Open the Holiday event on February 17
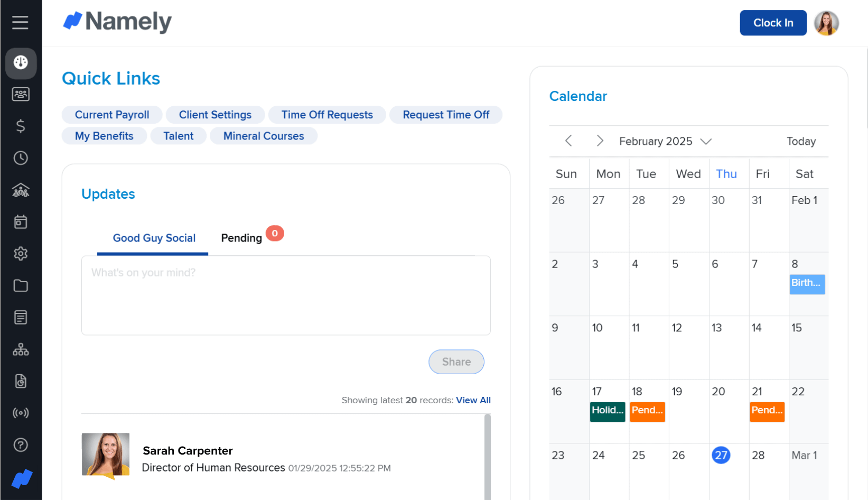The width and height of the screenshot is (868, 500). (x=608, y=411)
